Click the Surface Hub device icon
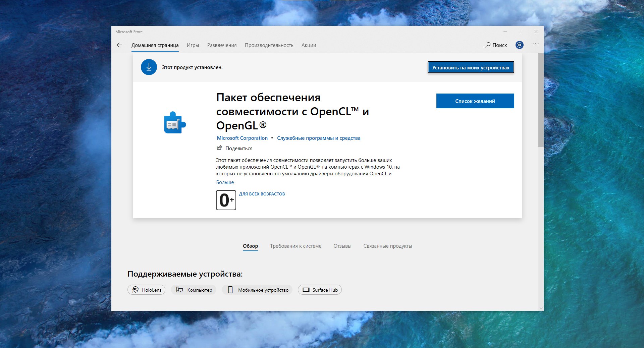The image size is (644, 348). click(x=306, y=290)
